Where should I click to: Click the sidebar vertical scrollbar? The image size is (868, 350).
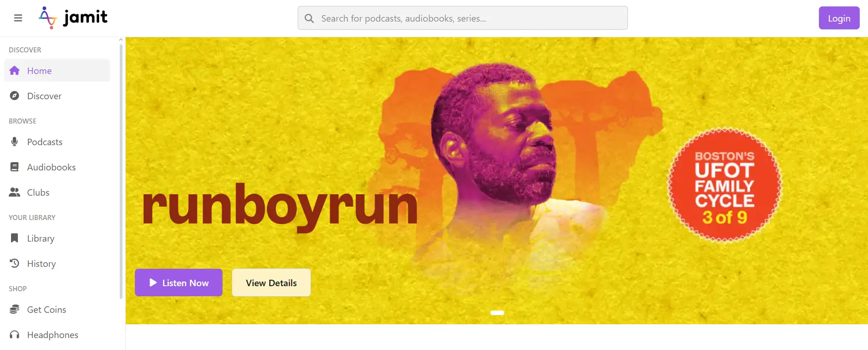coord(121,170)
